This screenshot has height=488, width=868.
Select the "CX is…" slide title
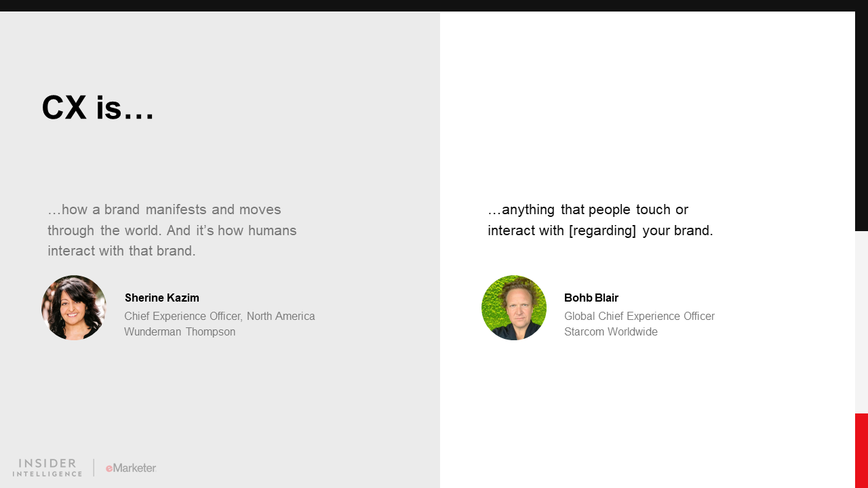98,108
